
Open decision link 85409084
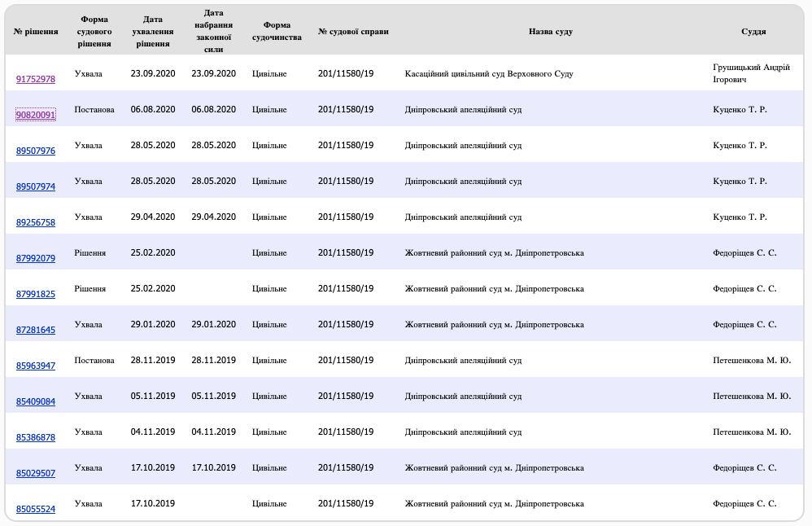36,401
